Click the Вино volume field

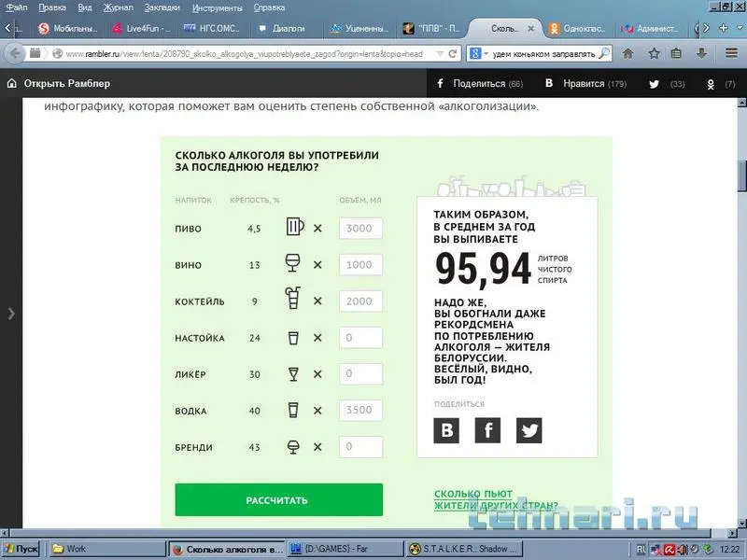[x=360, y=265]
